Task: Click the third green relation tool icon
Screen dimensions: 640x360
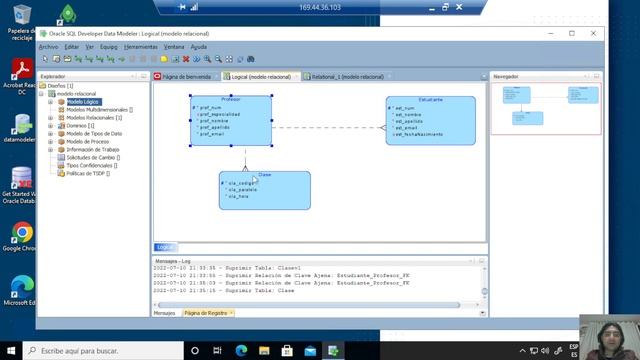Action: point(100,59)
